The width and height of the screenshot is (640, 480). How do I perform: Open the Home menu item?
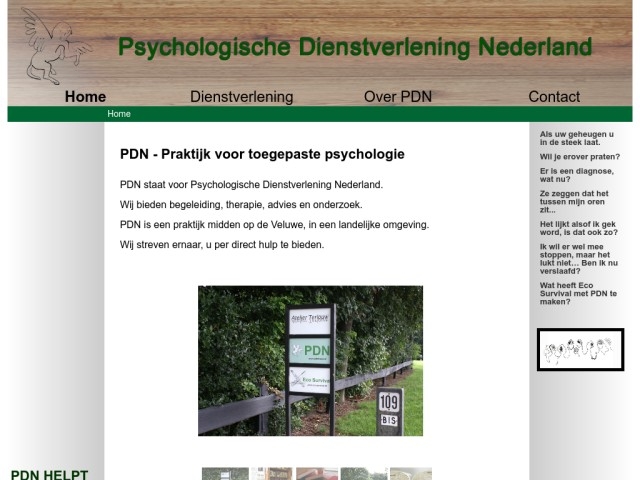point(85,97)
